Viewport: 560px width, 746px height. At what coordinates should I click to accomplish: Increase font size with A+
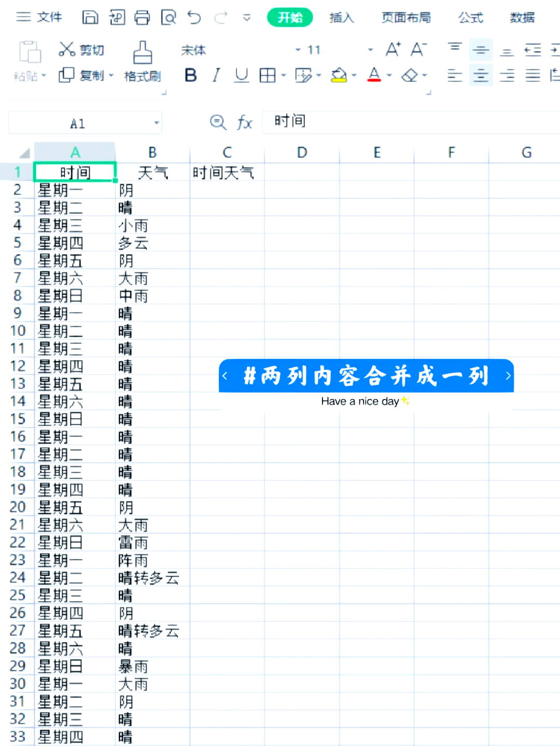(393, 49)
